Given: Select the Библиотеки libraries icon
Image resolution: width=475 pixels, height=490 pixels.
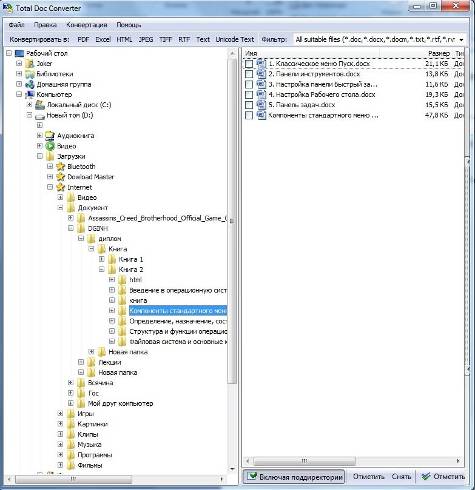Looking at the screenshot, I should 30,74.
